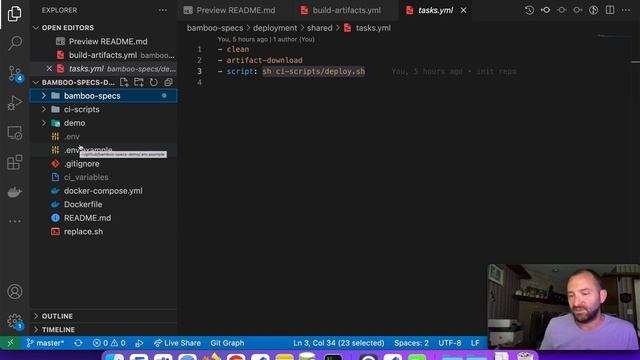
Task: Open the Explorer view in activity bar
Action: pyautogui.click(x=15, y=14)
